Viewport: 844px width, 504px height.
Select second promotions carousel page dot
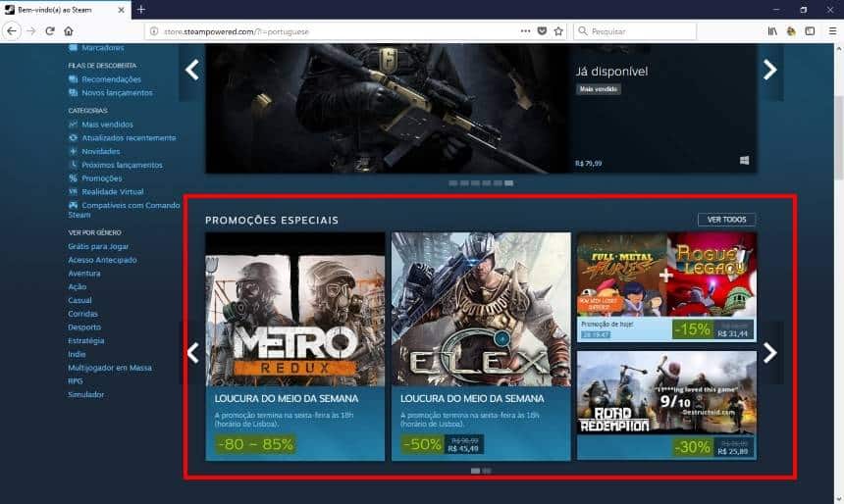pyautogui.click(x=487, y=471)
